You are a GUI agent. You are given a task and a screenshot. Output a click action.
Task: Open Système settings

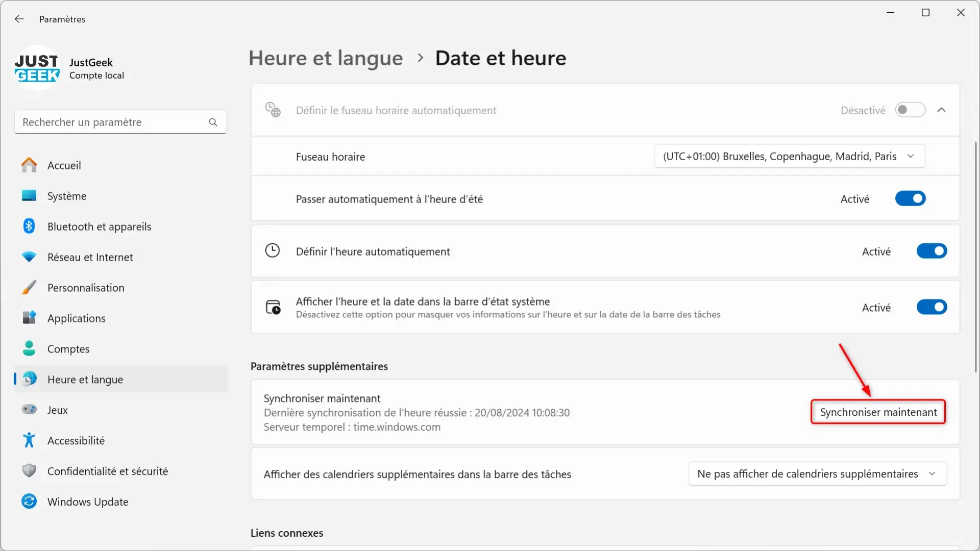[121, 196]
